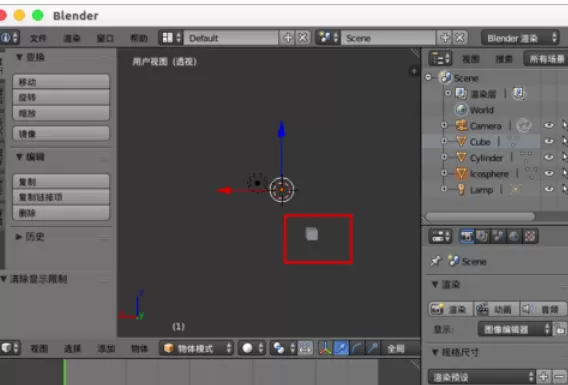This screenshot has width=568, height=385.
Task: Open the Outliner editor type selector
Action: [440, 58]
